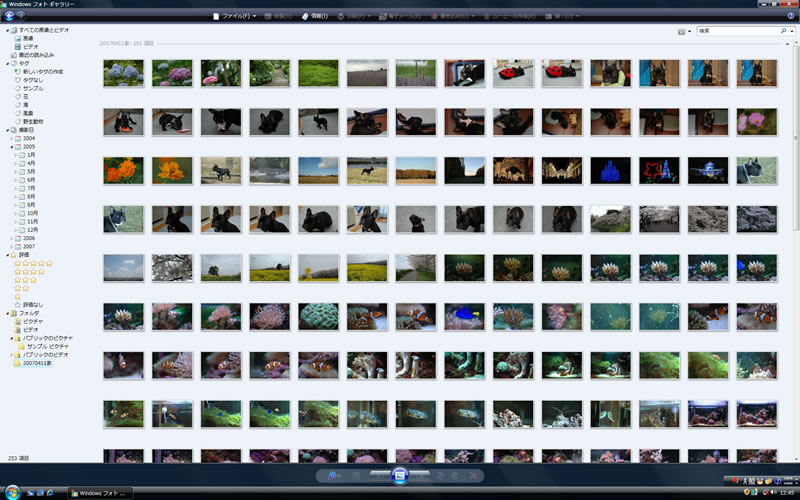The image size is (800, 500).
Task: Filter by one-star rating
Action: click(x=17, y=296)
